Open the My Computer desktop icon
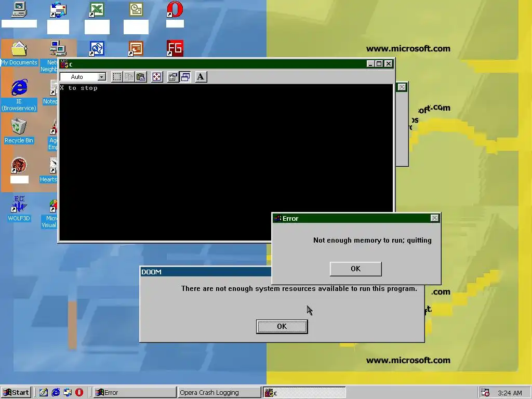Image resolution: width=532 pixels, height=399 pixels. (19, 9)
